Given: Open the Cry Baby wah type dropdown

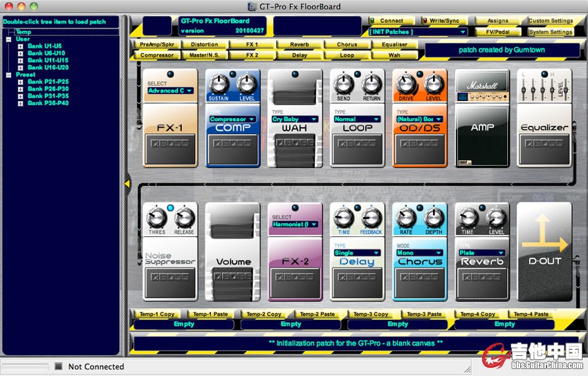Looking at the screenshot, I should click(295, 119).
